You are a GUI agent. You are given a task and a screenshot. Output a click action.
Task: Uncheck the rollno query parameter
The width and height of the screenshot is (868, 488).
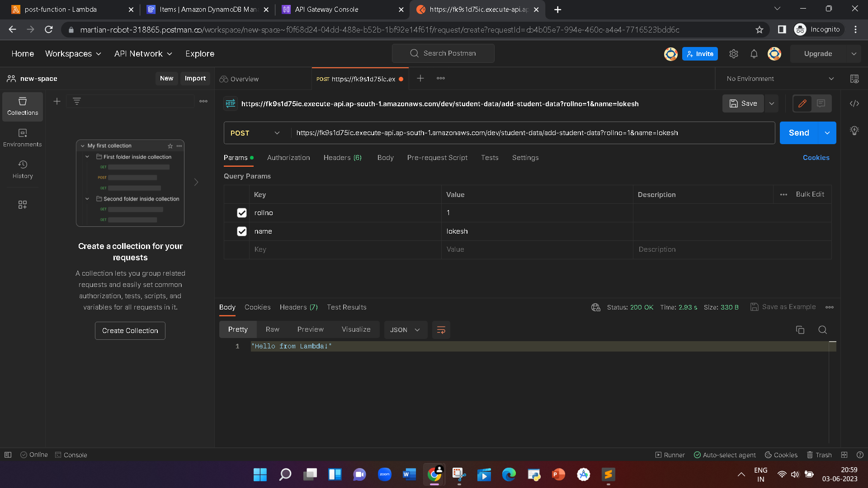pyautogui.click(x=242, y=213)
